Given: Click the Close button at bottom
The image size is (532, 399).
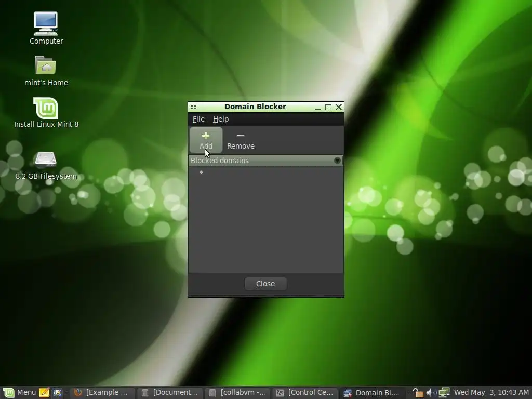Looking at the screenshot, I should click(265, 284).
